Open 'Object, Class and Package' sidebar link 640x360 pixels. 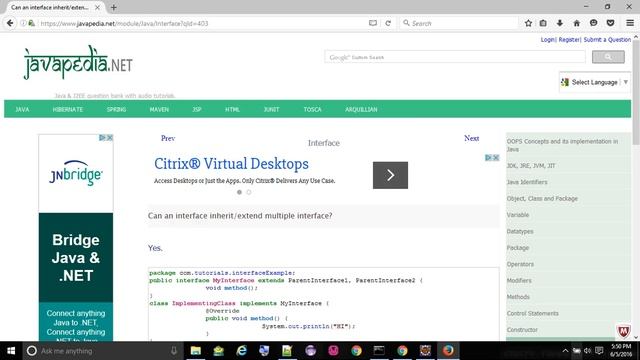(x=542, y=198)
